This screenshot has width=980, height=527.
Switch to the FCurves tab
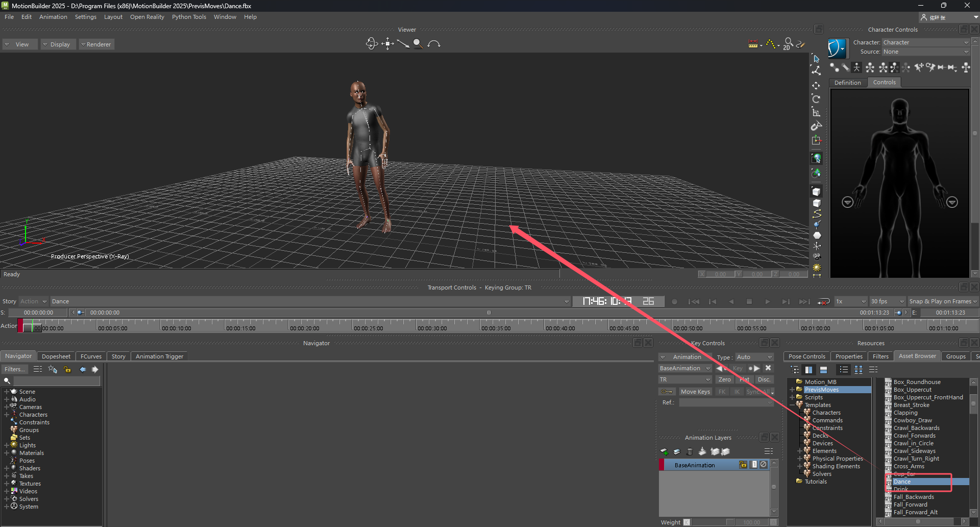[91, 356]
